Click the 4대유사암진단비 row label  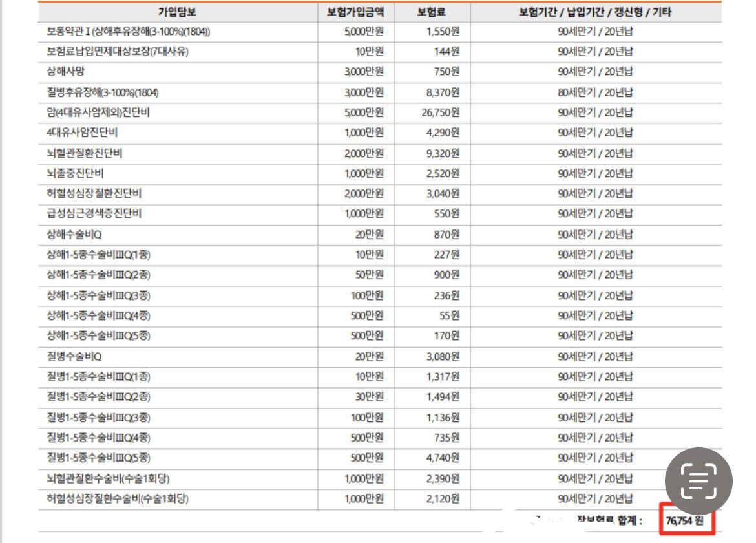(x=82, y=132)
